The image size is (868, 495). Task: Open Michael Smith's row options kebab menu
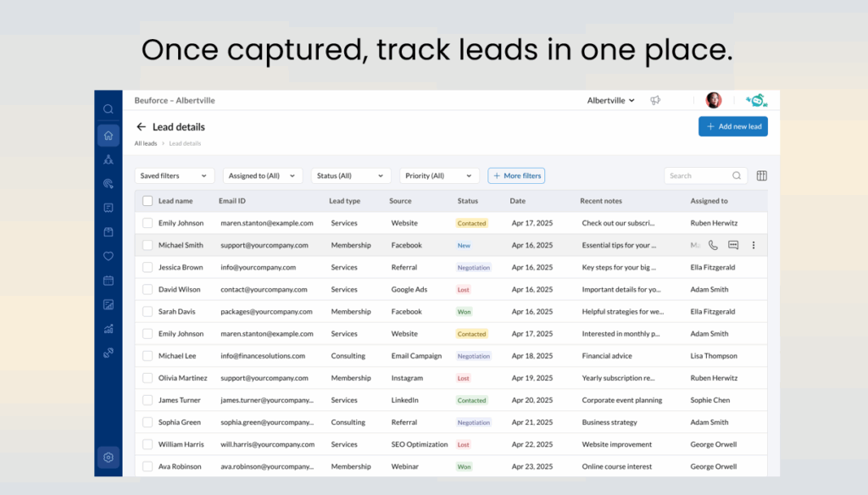click(x=754, y=245)
